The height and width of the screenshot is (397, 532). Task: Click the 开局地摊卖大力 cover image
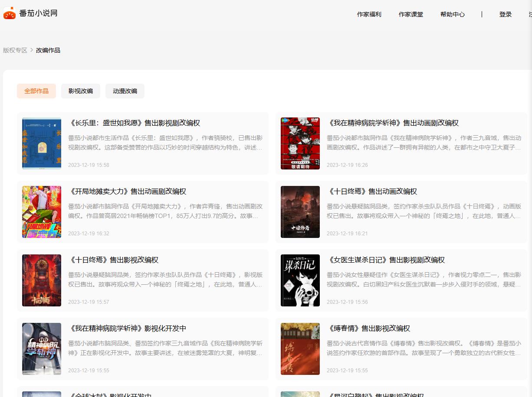tap(42, 212)
